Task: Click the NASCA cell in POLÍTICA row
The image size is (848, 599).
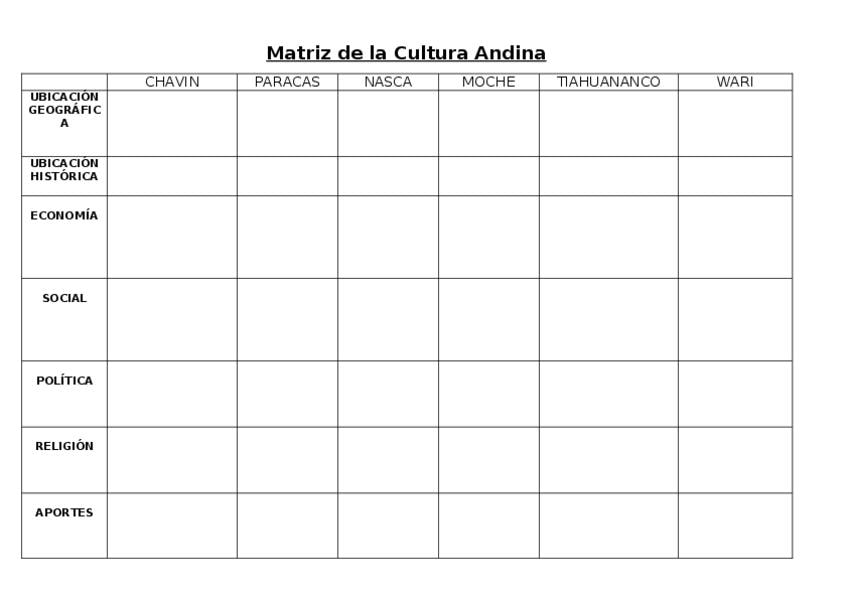Action: click(x=388, y=394)
